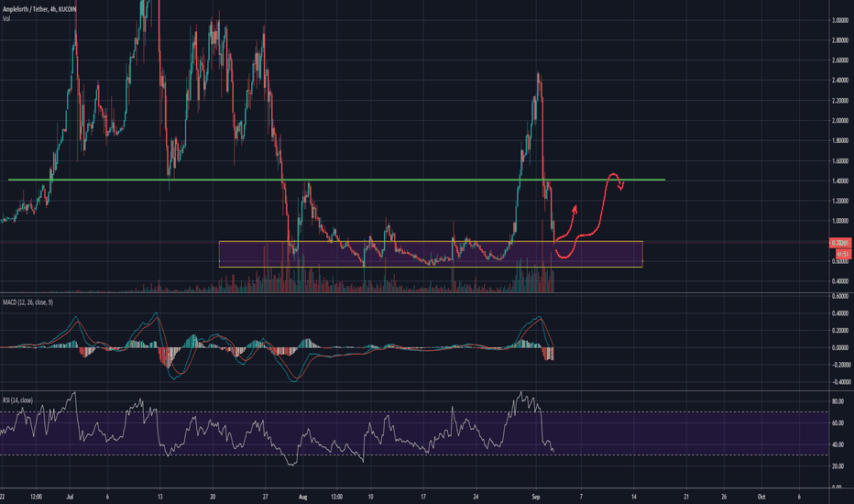This screenshot has height=504, width=854.
Task: Click the 20 date label on the time axis
Action: (x=213, y=497)
